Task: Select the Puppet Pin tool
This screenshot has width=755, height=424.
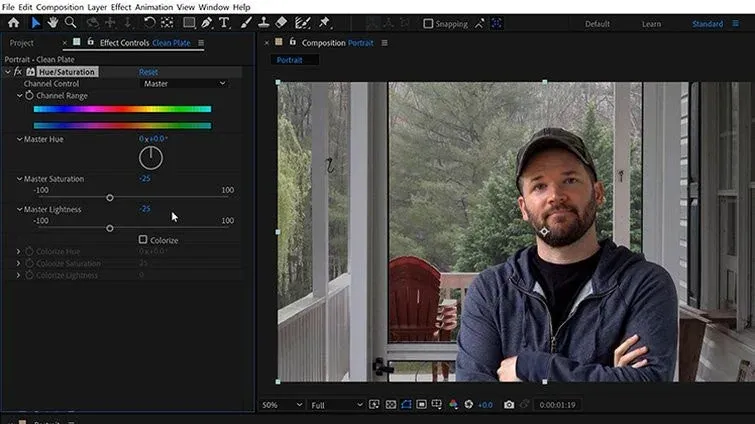Action: pyautogui.click(x=324, y=23)
